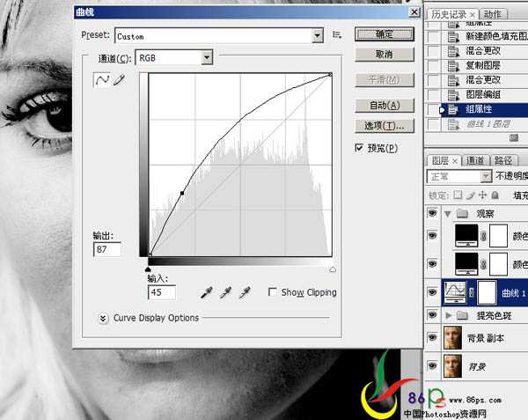This screenshot has height=420, width=528.
Task: Click the second color fill layer mask
Action: pyautogui.click(x=498, y=264)
